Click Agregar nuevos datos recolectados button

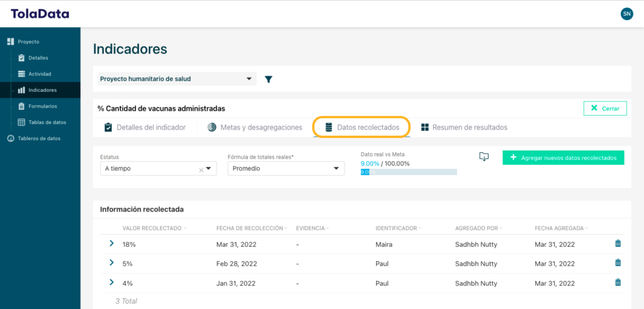coord(563,158)
